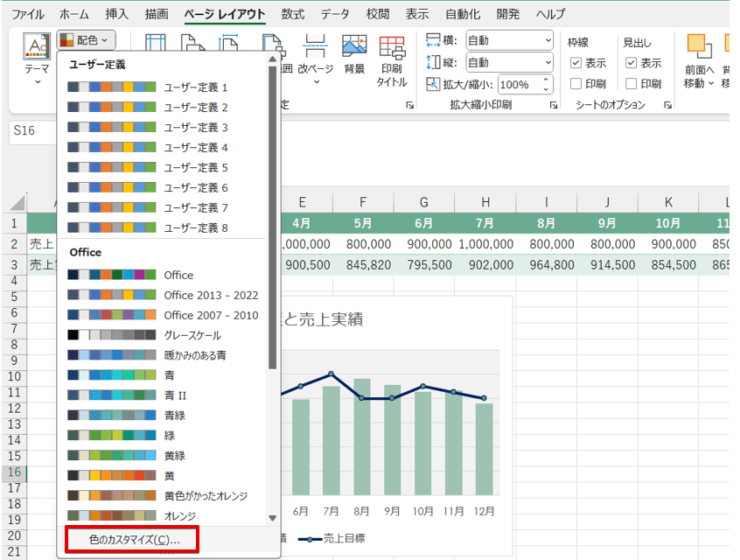Switch to the 数式 (Formulas) ribbon tab
Screen dimensions: 740x560
click(x=293, y=14)
